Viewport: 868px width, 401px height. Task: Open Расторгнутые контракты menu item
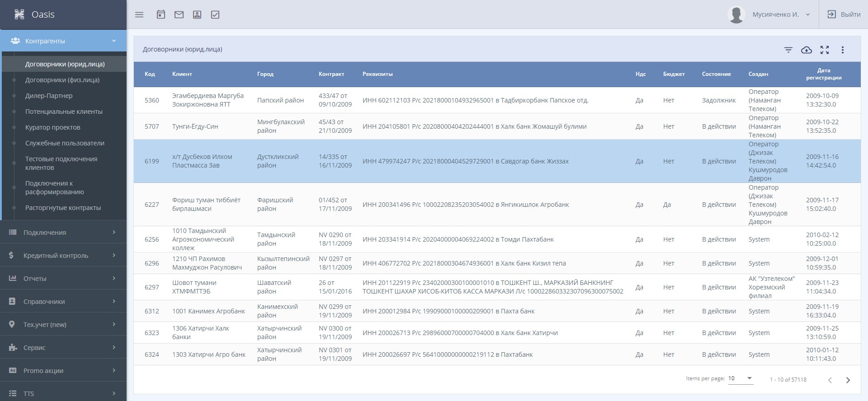coord(63,208)
